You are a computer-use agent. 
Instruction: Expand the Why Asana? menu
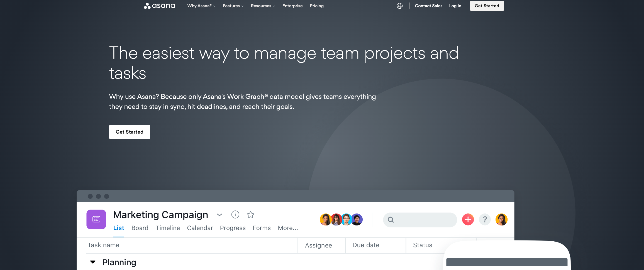click(201, 6)
